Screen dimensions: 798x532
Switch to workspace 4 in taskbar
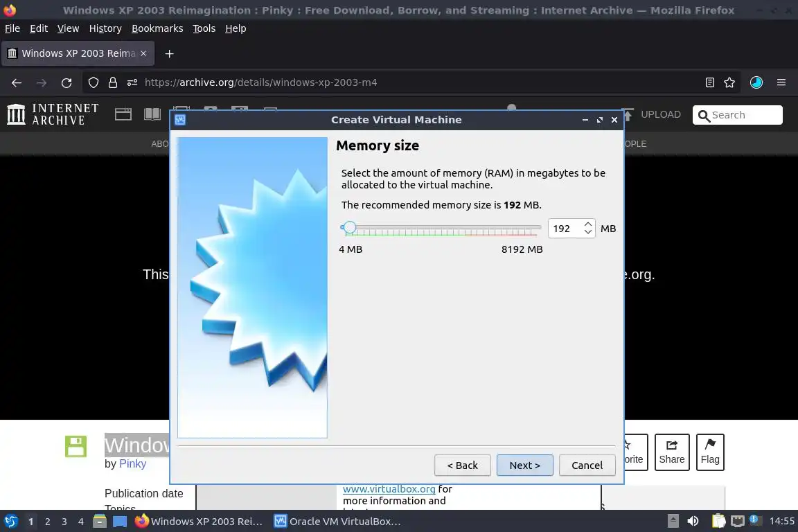coord(80,522)
